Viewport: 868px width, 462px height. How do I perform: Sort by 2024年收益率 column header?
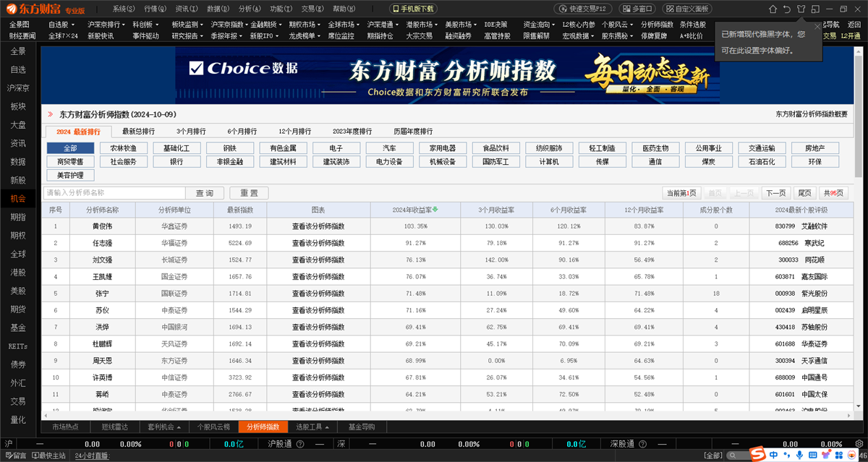tap(415, 210)
